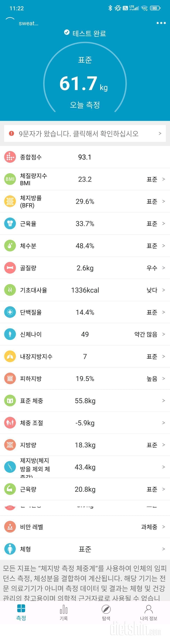170x644 pixels.
Task: Tap the 체수분 water drop icon
Action: 10,246
